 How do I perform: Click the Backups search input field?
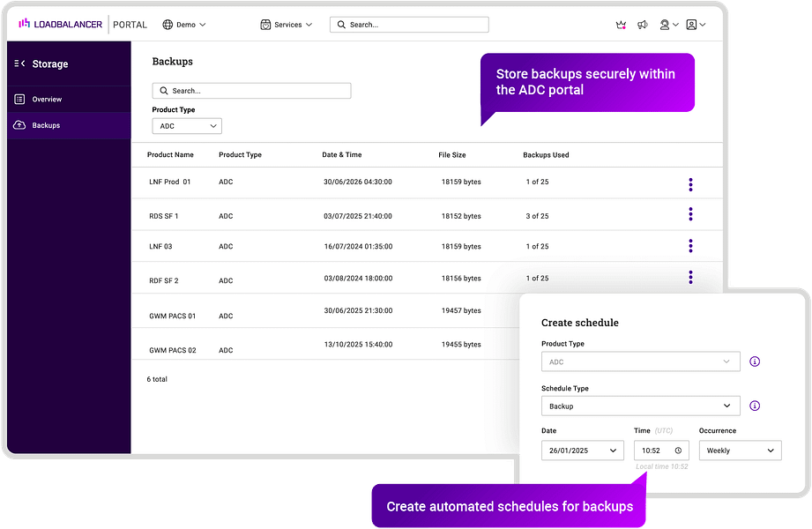coord(251,90)
